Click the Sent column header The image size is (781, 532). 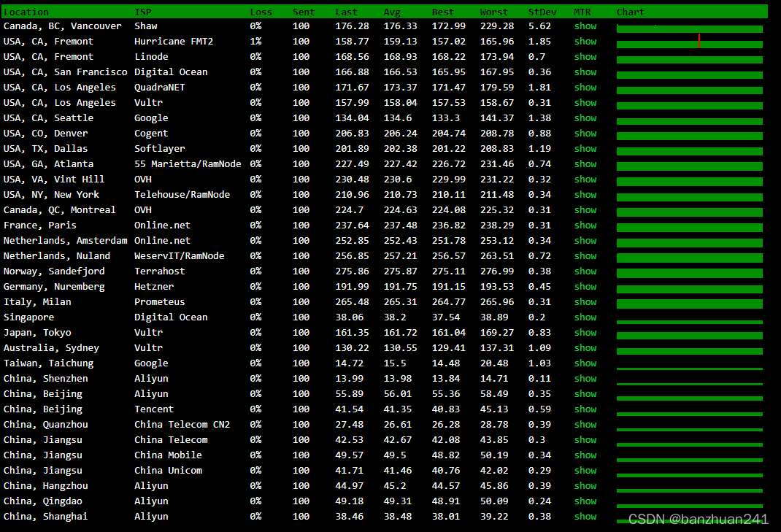point(304,12)
